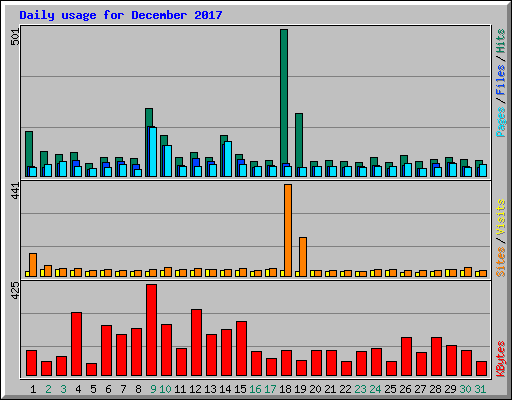The width and height of the screenshot is (512, 400).
Task: Click the day 22 label on the x-axis
Action: [x=345, y=389]
